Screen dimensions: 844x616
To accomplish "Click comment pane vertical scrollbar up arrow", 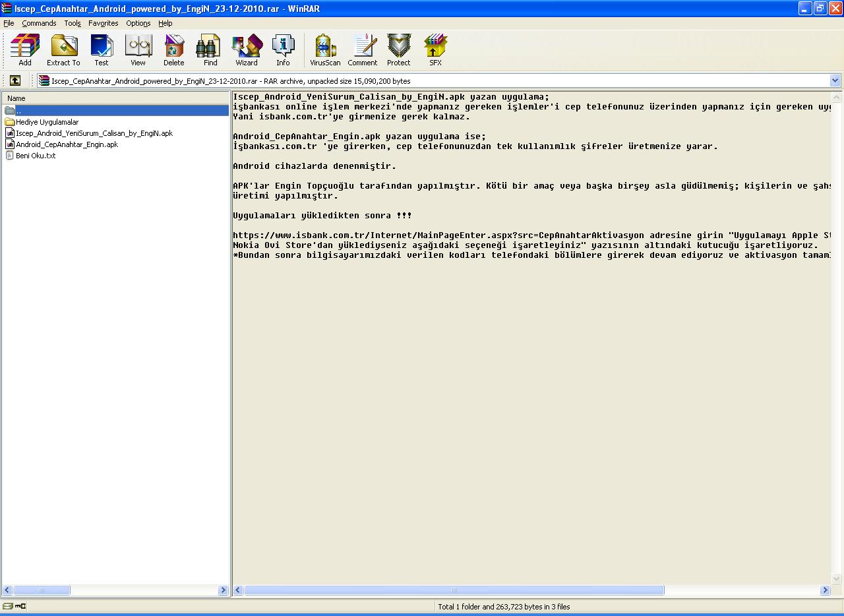I will [x=837, y=98].
